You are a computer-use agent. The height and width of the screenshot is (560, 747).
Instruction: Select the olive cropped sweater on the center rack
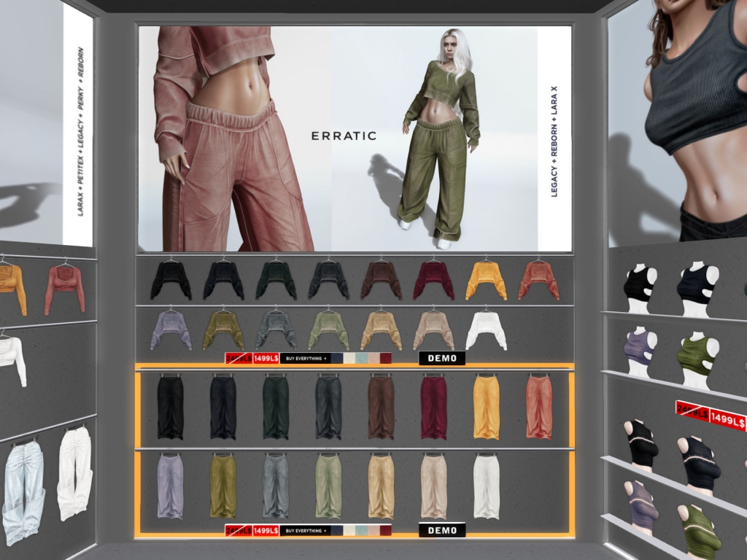click(223, 330)
